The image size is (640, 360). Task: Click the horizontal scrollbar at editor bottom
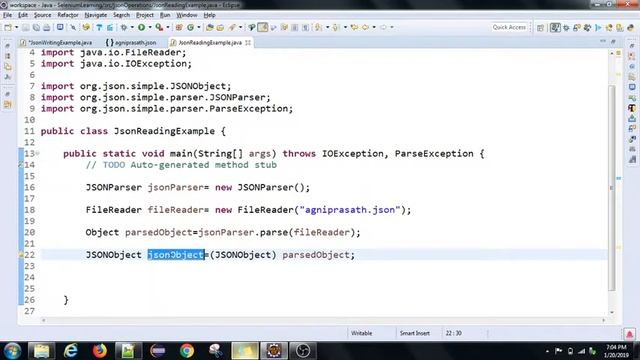point(324,320)
